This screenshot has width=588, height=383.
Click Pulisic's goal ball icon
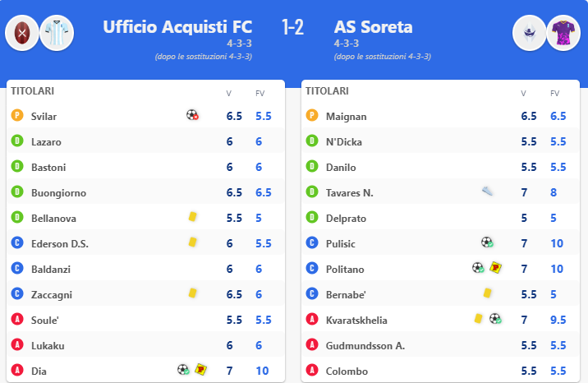[x=487, y=242]
